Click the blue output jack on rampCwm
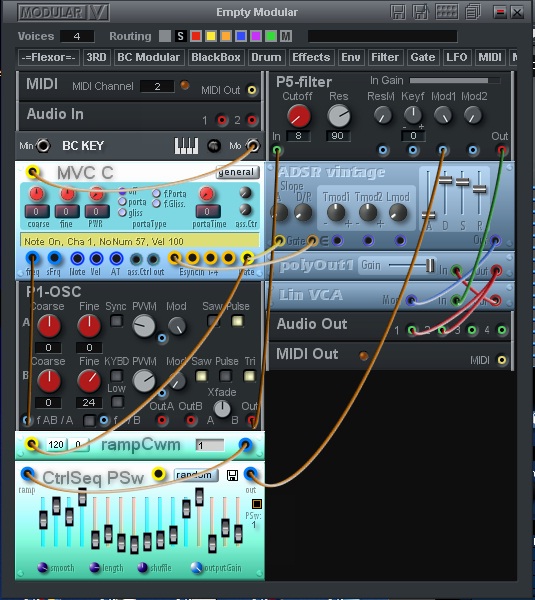 tap(245, 444)
